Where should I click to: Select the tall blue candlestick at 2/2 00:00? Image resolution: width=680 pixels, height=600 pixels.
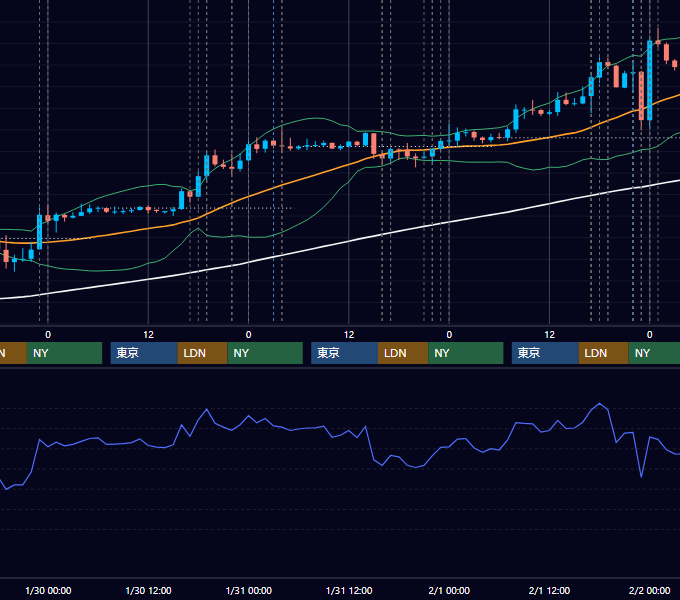pyautogui.click(x=650, y=80)
